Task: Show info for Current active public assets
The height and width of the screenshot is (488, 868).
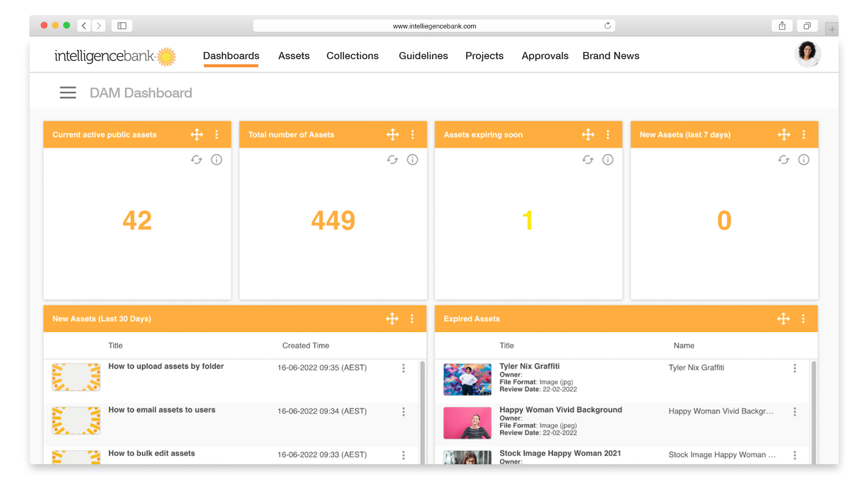Action: tap(217, 160)
